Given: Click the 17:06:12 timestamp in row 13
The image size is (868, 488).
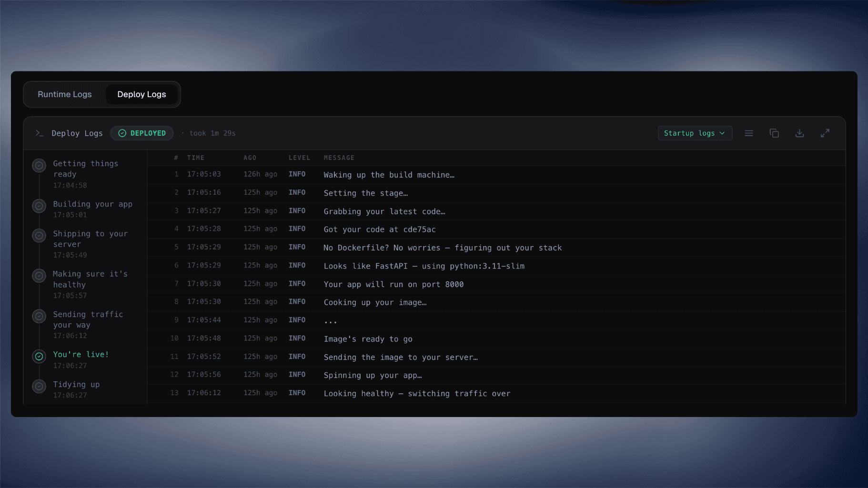Looking at the screenshot, I should click(204, 393).
